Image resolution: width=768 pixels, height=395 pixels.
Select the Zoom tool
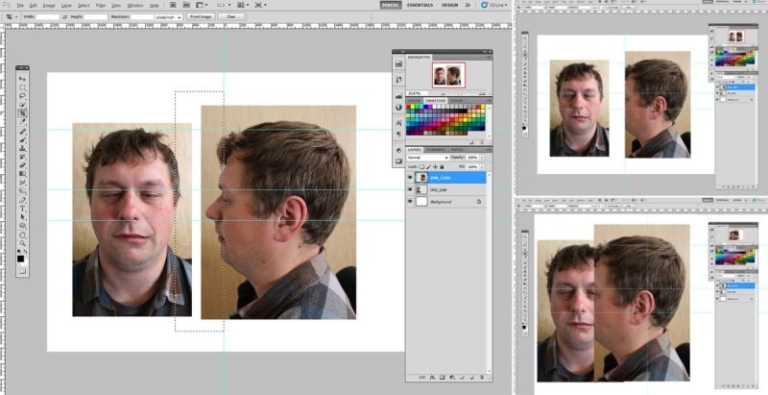click(x=22, y=244)
